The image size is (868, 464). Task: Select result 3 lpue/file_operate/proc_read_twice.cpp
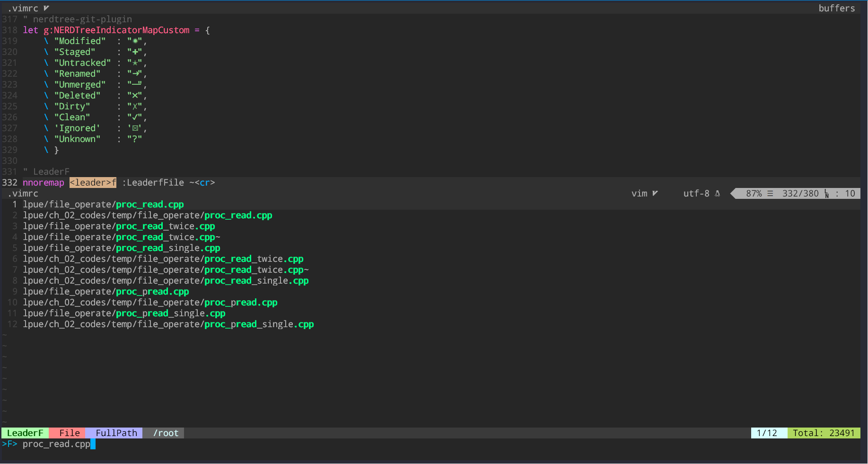click(119, 226)
